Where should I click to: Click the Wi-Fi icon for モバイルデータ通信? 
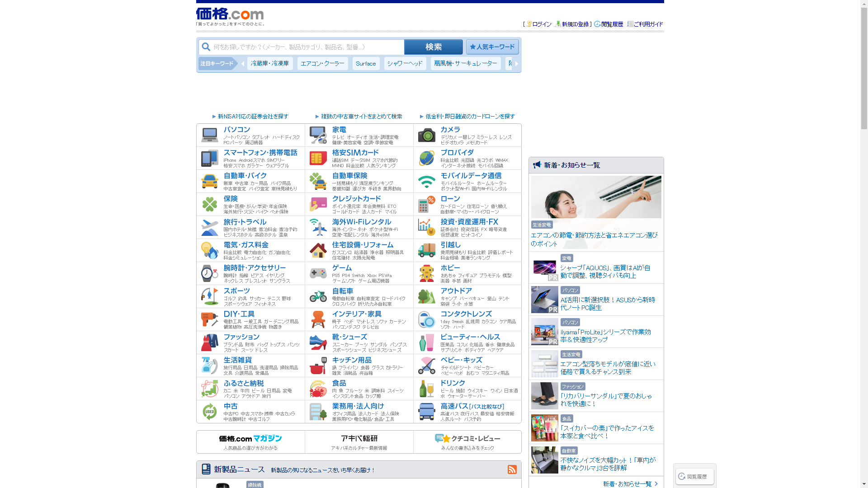(x=426, y=181)
